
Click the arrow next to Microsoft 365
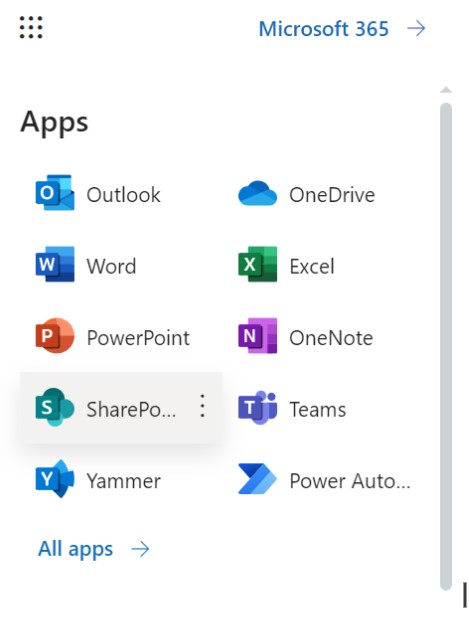(x=416, y=28)
